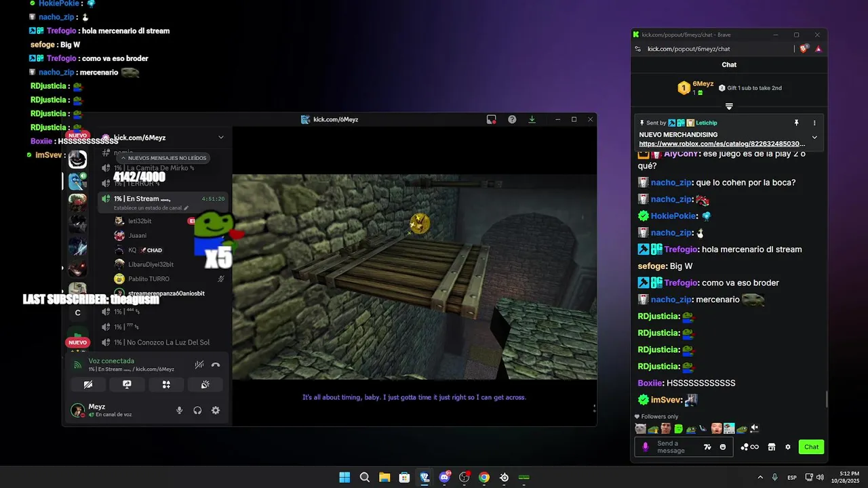The image size is (868, 488).
Task: Open taskbar Search icon
Action: [x=365, y=477]
